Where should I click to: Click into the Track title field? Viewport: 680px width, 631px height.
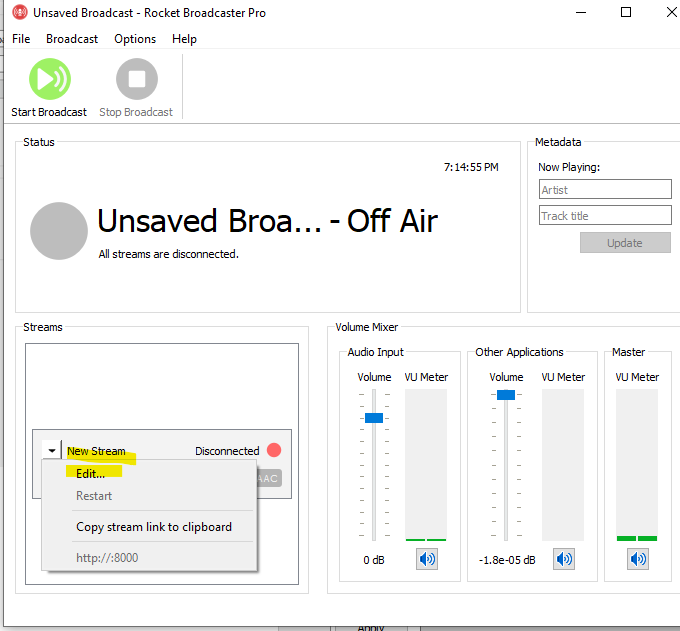(x=605, y=215)
